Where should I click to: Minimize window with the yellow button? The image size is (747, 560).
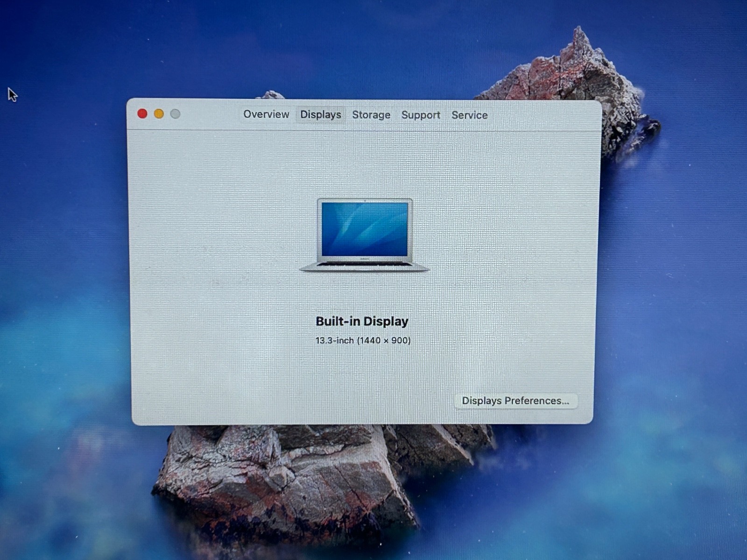pyautogui.click(x=159, y=113)
